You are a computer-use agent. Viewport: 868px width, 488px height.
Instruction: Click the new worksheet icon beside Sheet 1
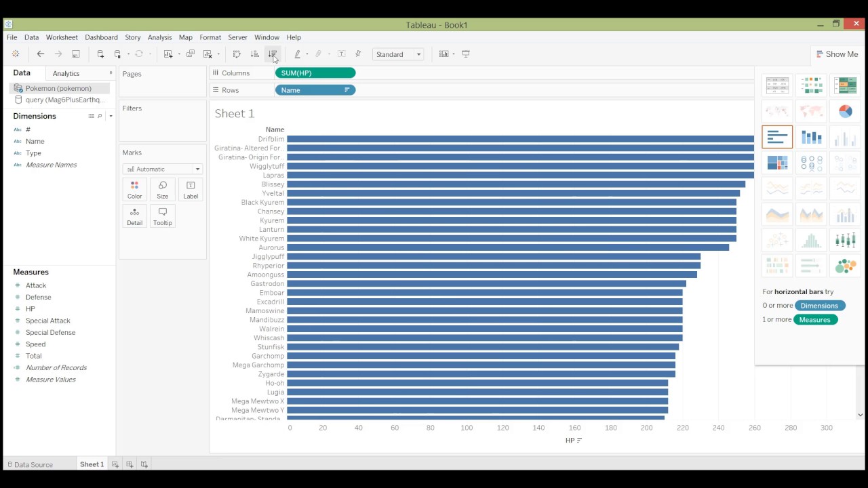115,464
